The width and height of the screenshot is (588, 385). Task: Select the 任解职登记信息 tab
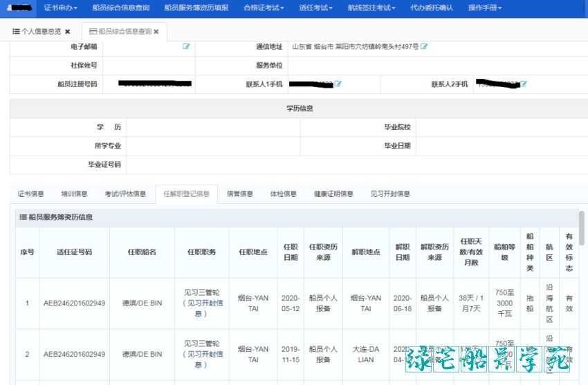click(x=186, y=194)
